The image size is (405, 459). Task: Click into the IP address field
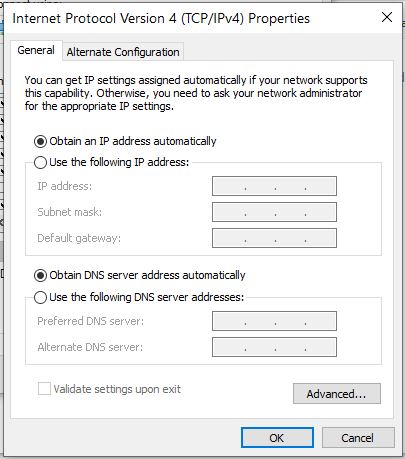pyautogui.click(x=274, y=186)
